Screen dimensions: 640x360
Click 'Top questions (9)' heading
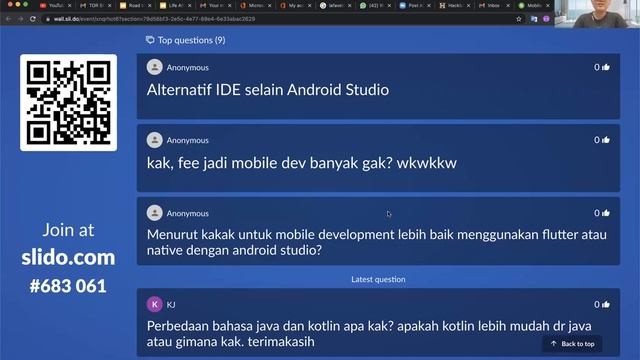[191, 40]
